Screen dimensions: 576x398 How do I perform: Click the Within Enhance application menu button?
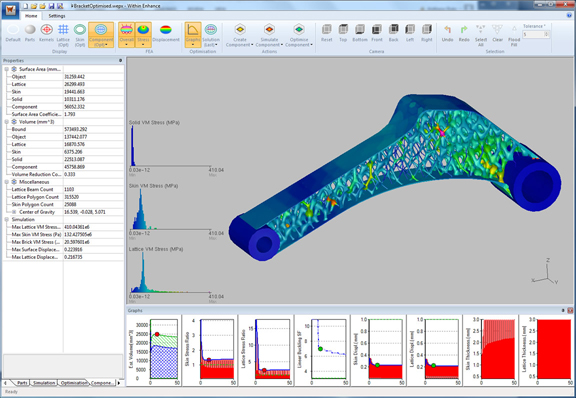click(x=10, y=10)
